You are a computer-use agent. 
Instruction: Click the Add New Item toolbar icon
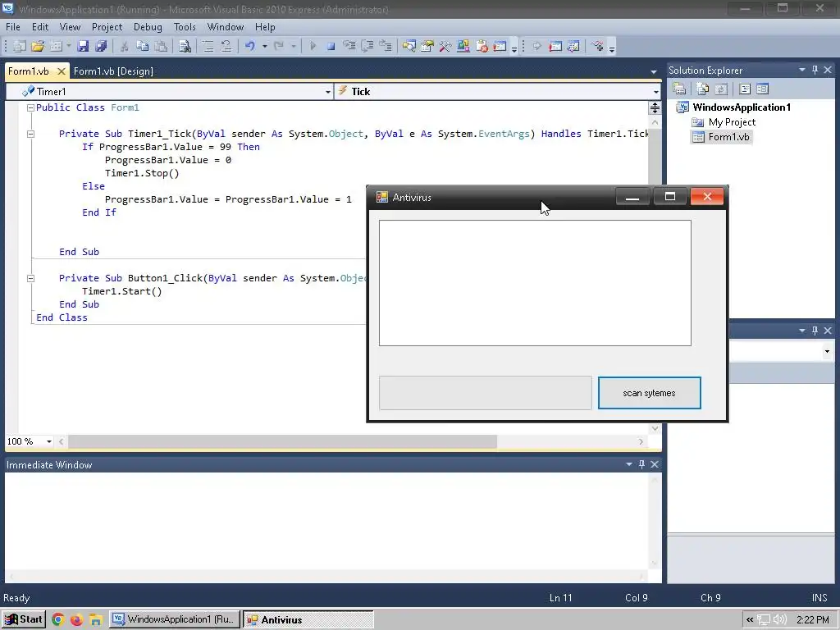(x=56, y=47)
